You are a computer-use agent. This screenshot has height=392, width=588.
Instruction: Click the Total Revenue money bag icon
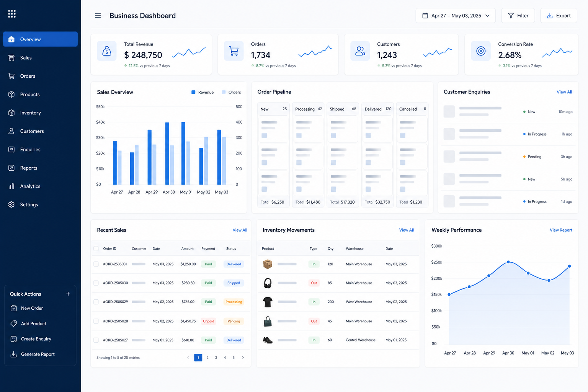pyautogui.click(x=107, y=51)
